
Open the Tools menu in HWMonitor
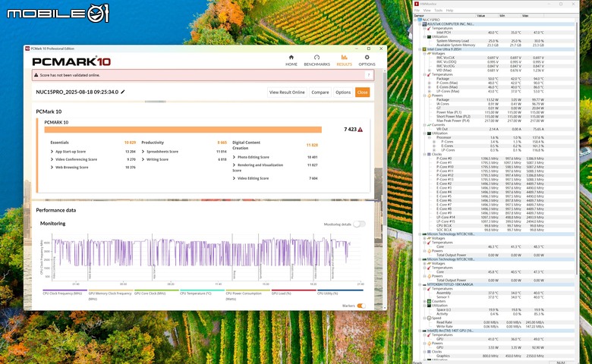click(438, 10)
